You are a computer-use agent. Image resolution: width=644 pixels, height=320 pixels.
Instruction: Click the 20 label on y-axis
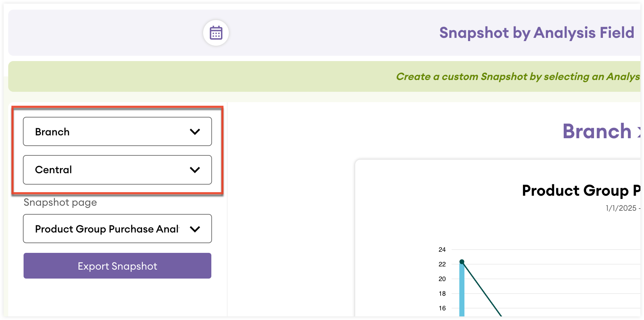[x=442, y=279]
